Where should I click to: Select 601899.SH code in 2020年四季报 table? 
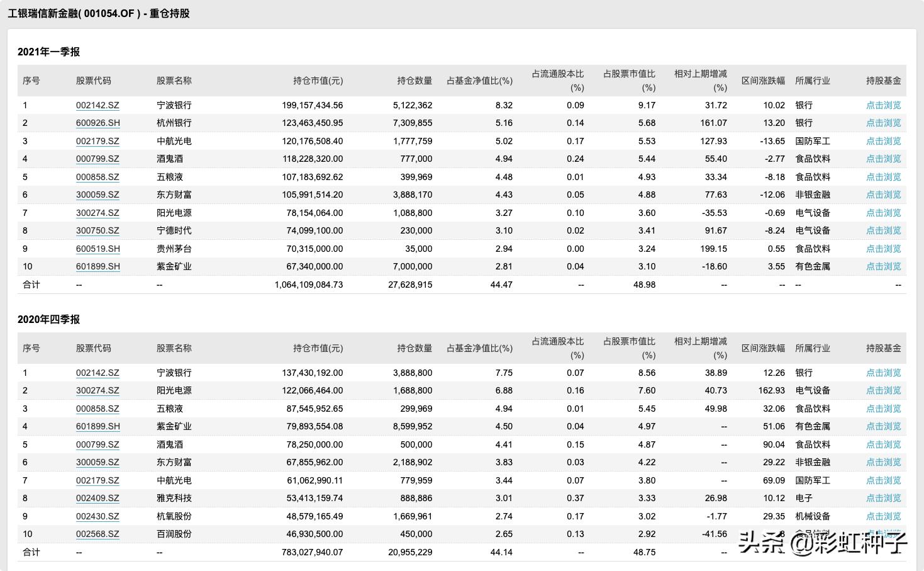[97, 426]
